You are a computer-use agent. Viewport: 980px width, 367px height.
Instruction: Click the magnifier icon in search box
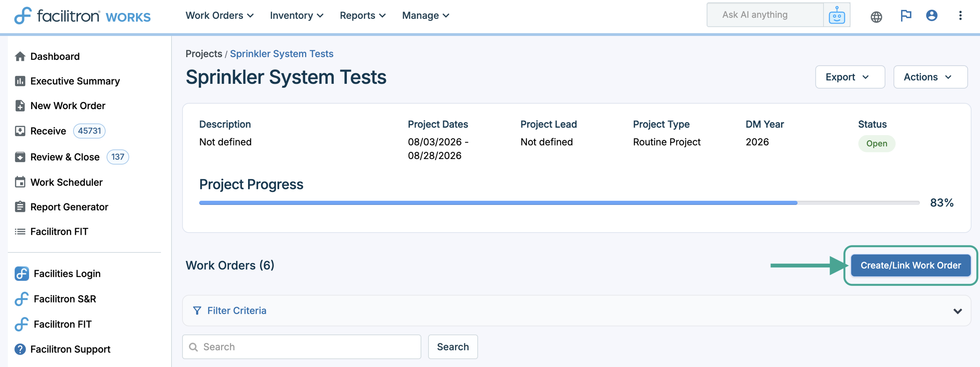194,347
